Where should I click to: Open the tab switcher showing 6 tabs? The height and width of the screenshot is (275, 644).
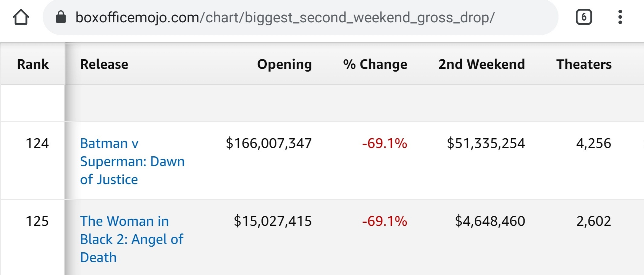pyautogui.click(x=584, y=17)
